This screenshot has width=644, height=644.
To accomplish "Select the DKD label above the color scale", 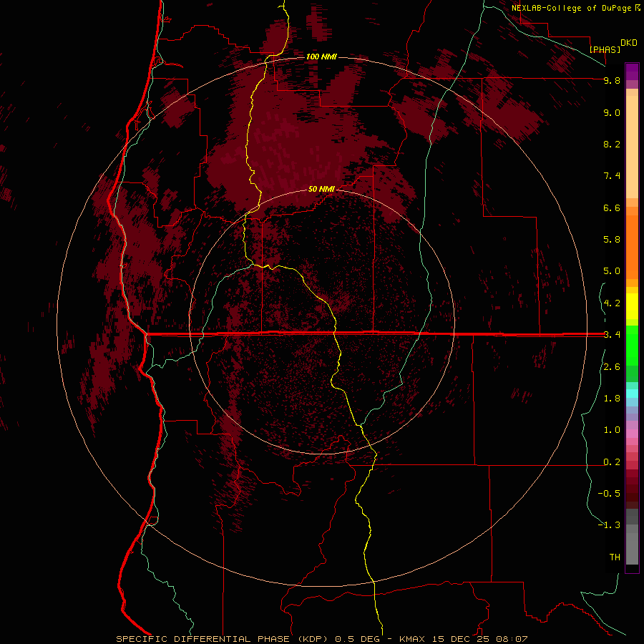I will (628, 43).
